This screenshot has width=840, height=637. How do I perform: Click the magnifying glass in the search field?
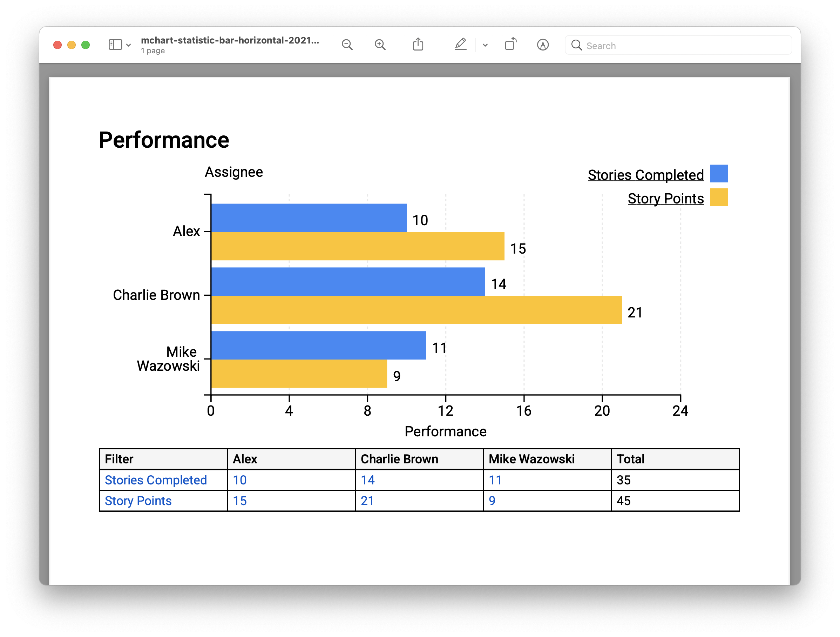[577, 45]
